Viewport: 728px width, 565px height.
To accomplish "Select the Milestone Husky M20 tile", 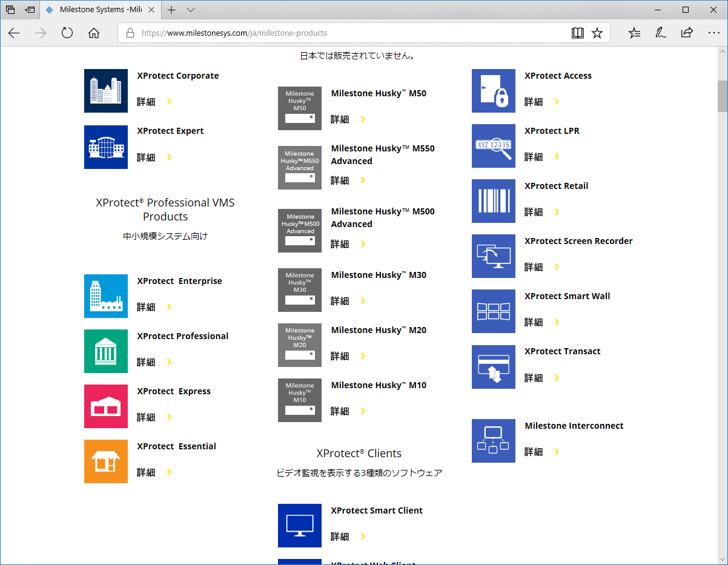I will [300, 345].
